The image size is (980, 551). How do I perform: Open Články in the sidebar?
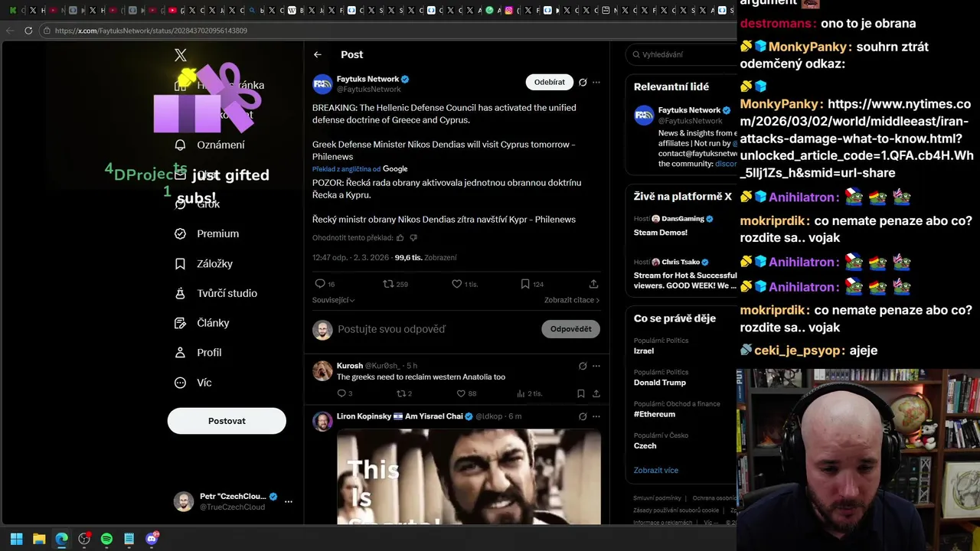point(202,323)
